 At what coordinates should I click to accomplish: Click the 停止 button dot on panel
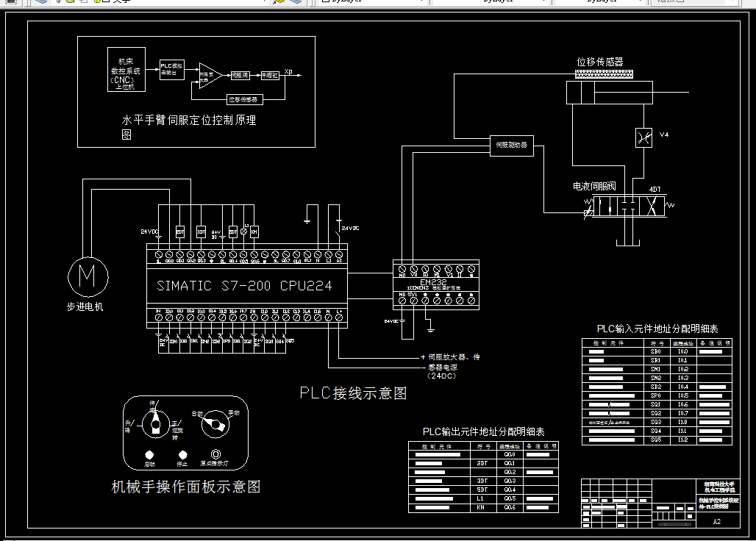pyautogui.click(x=182, y=455)
